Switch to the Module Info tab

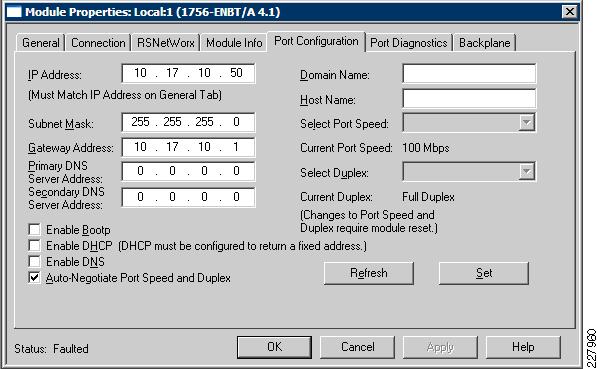point(234,43)
